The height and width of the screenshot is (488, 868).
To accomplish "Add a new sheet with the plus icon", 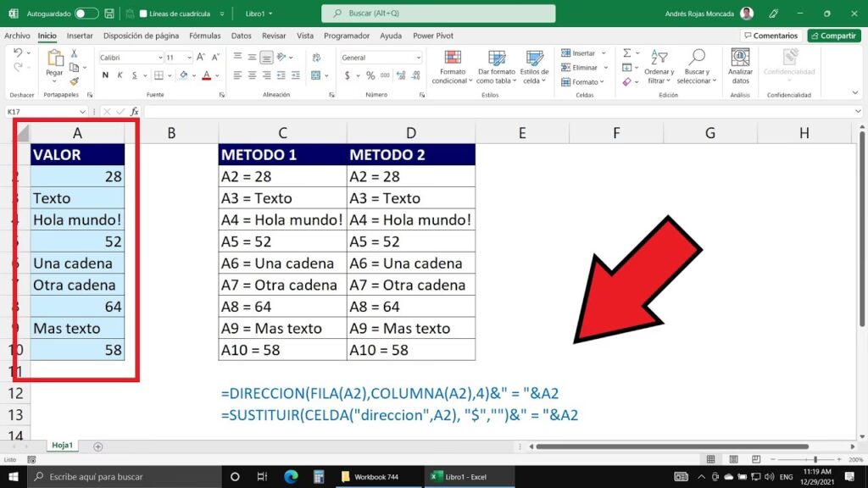I will click(x=97, y=446).
